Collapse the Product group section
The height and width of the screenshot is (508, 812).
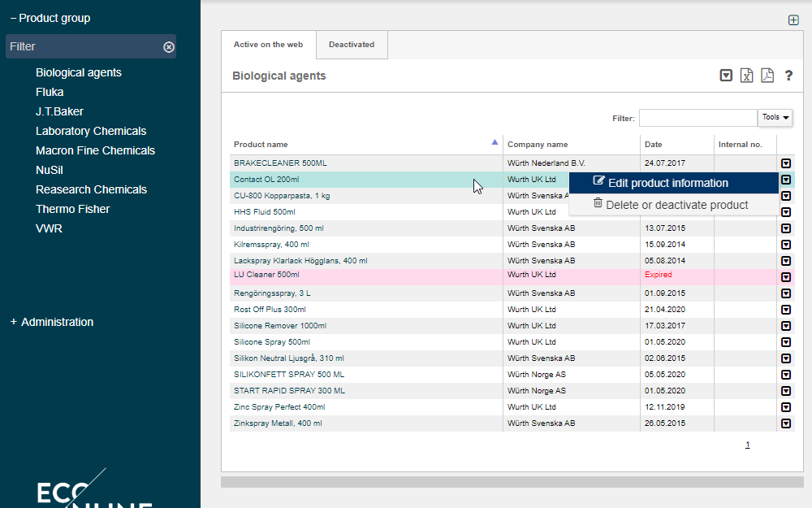coord(50,18)
